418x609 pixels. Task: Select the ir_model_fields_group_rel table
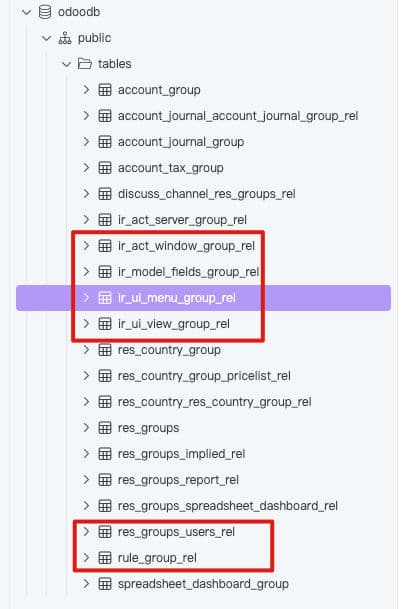coord(188,272)
